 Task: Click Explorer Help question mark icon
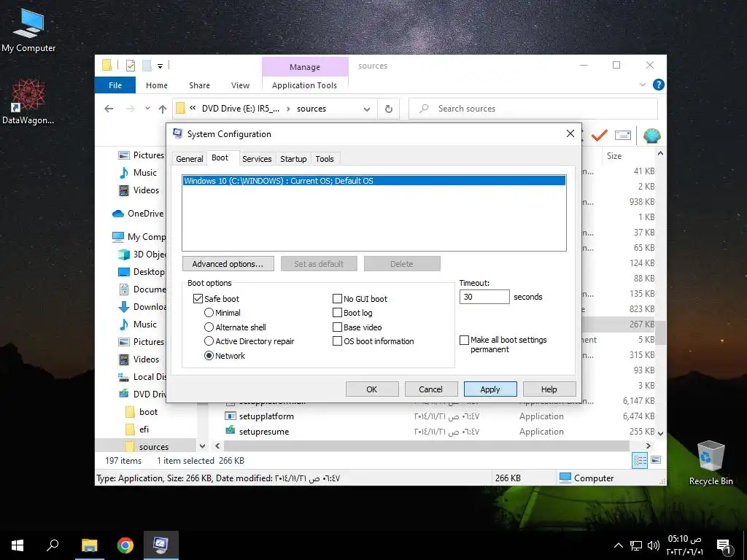pos(659,85)
